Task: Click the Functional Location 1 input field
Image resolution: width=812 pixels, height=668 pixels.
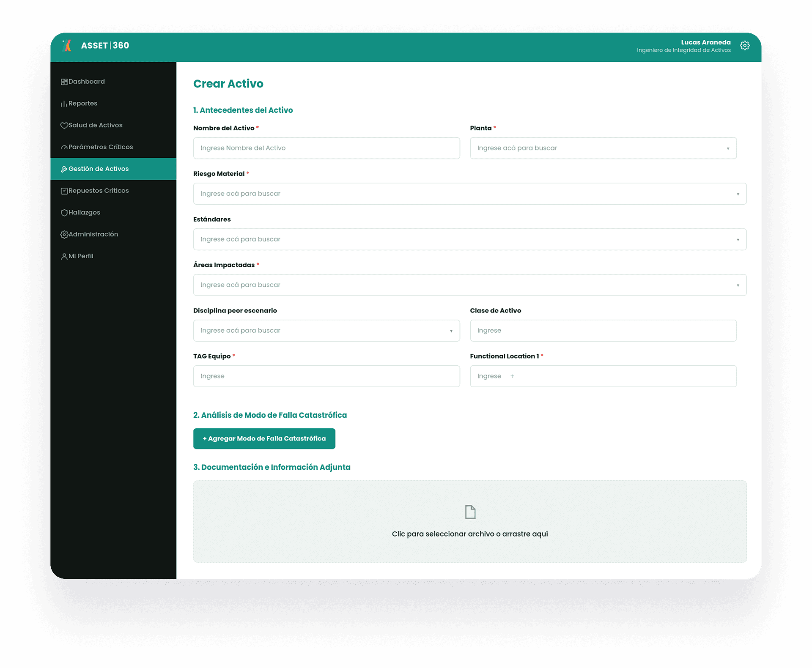Action: click(603, 376)
